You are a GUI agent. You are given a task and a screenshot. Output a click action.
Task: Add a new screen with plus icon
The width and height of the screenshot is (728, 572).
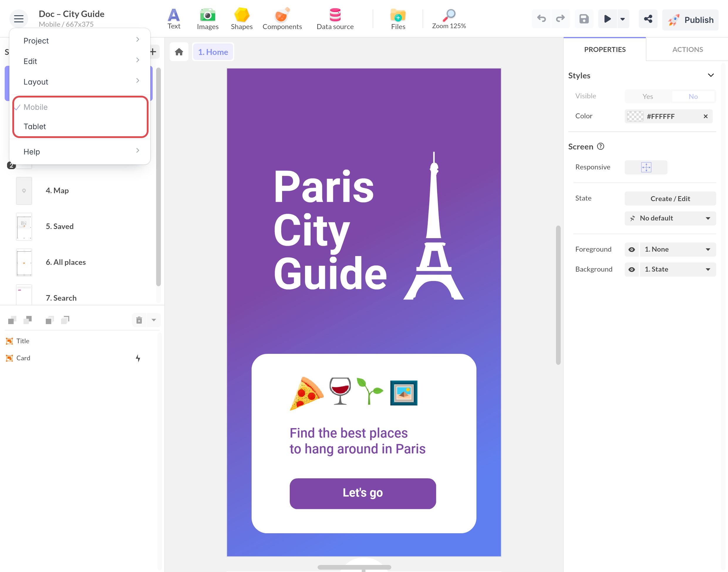(153, 52)
